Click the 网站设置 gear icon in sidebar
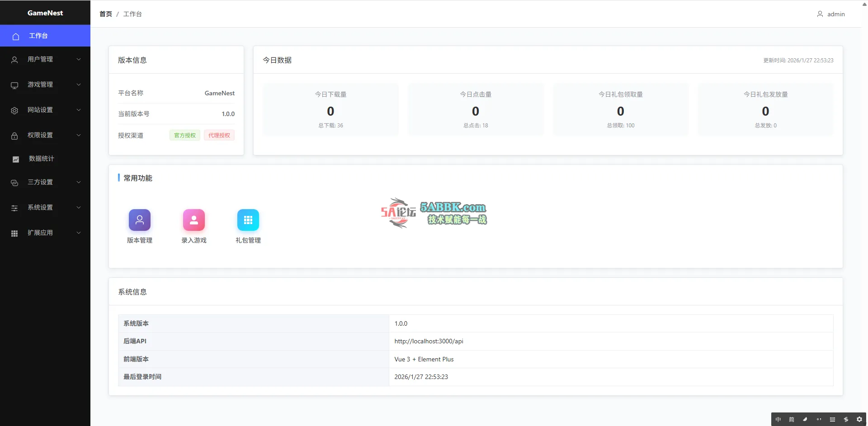 (x=14, y=110)
